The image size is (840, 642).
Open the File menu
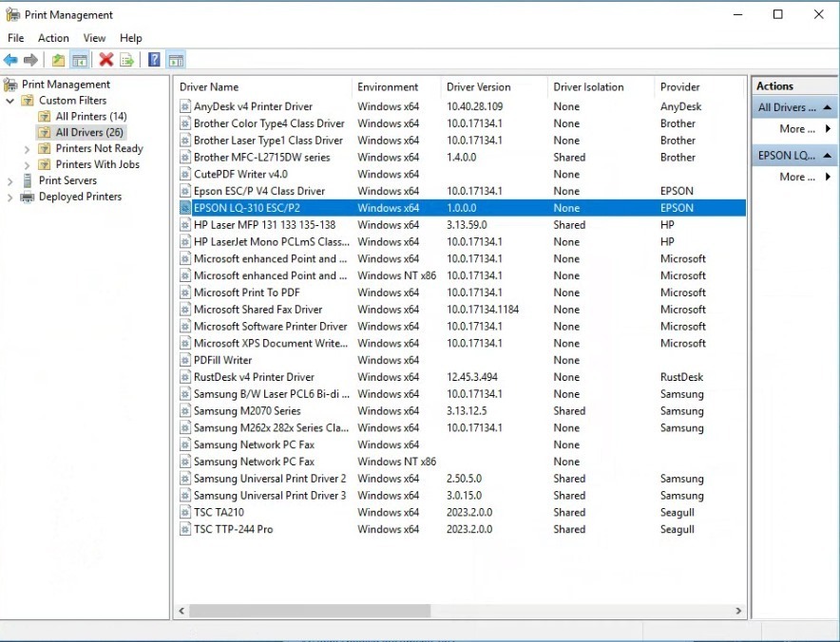click(15, 38)
